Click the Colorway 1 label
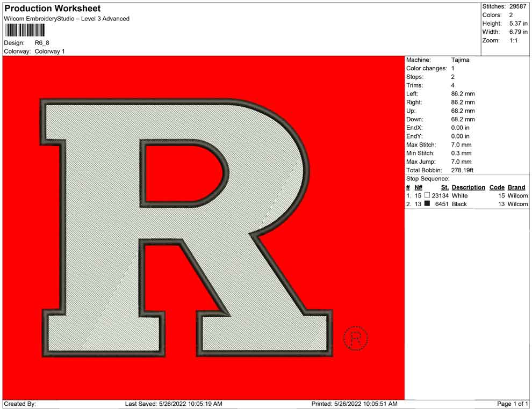The width and height of the screenshot is (532, 409). tap(49, 52)
